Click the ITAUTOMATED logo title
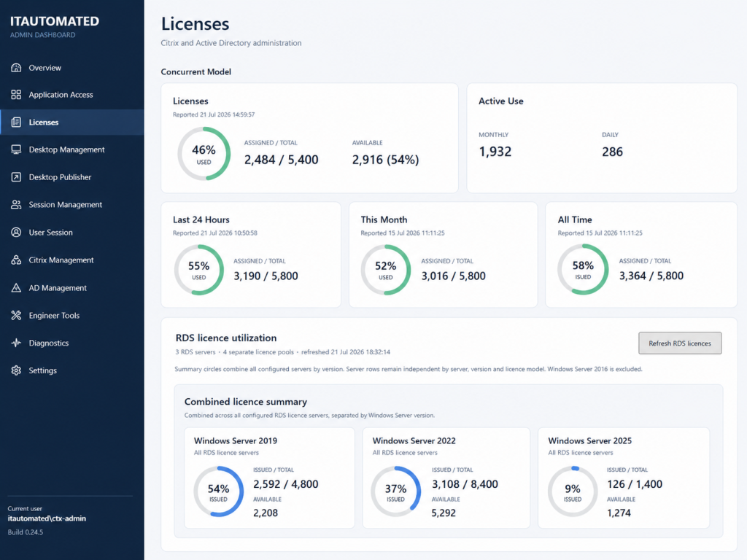Screen dimensions: 747x560 point(55,21)
